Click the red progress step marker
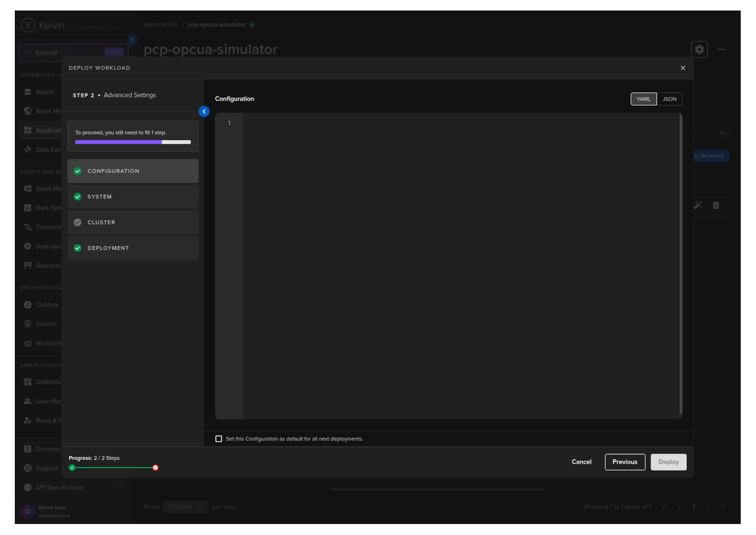 pos(155,468)
